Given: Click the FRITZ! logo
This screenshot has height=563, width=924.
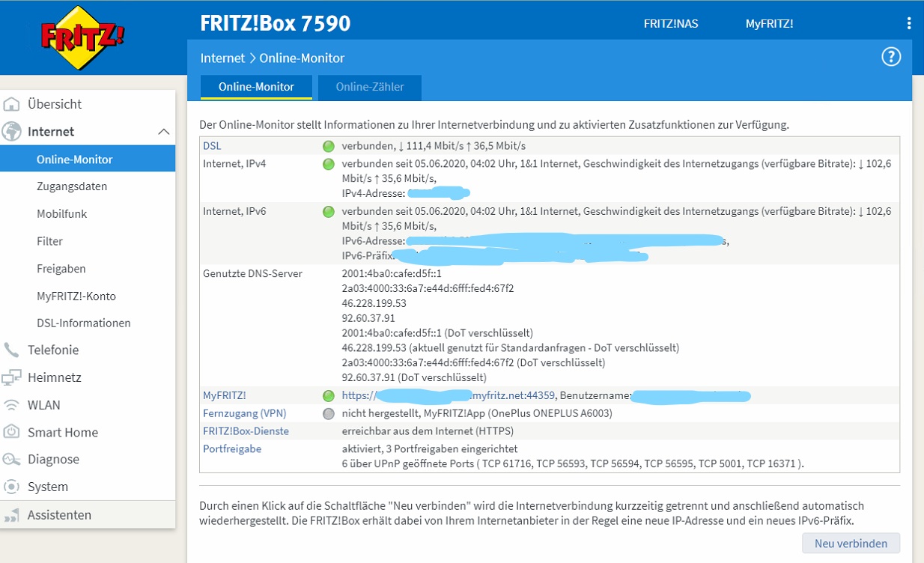Looking at the screenshot, I should click(82, 37).
